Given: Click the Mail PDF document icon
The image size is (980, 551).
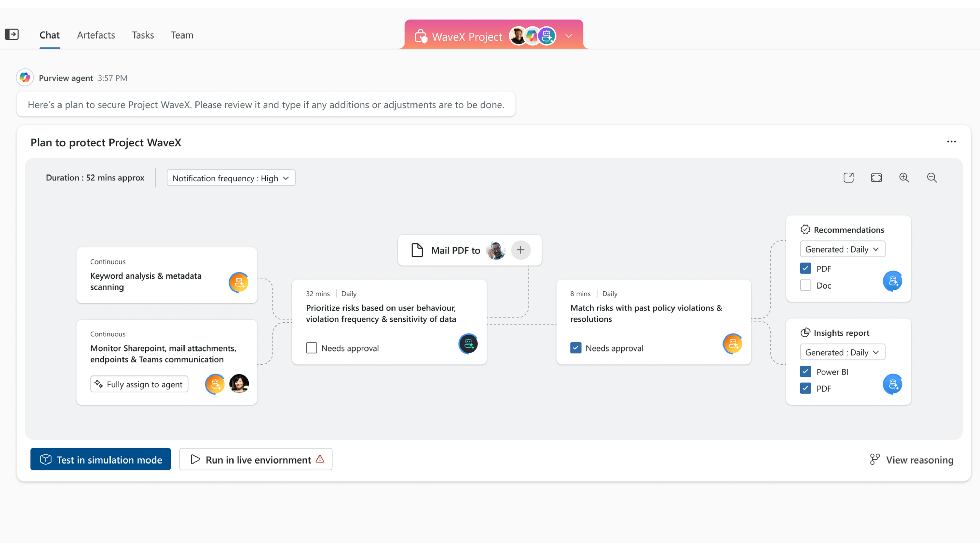Looking at the screenshot, I should 417,250.
